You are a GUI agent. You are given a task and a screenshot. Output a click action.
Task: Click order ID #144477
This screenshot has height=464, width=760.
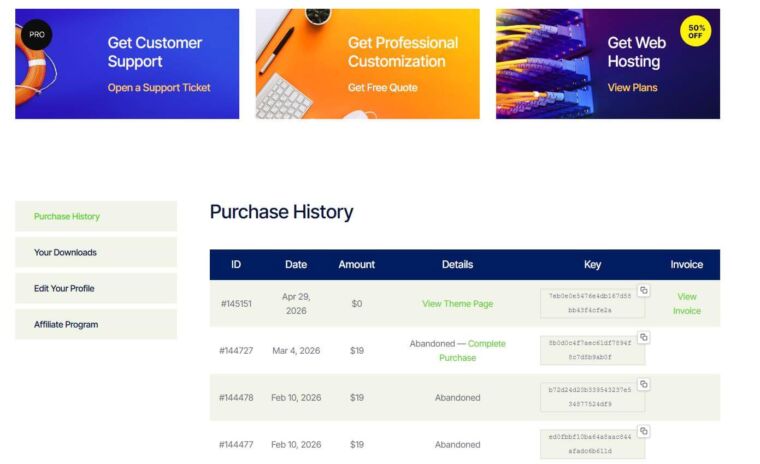(236, 445)
